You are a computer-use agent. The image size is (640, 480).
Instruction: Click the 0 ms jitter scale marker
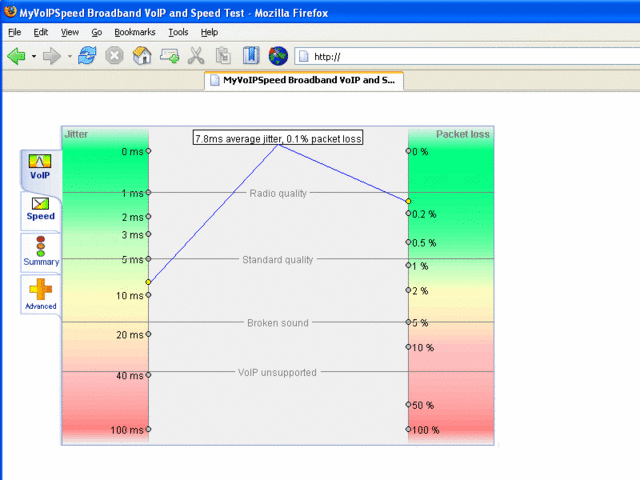tap(149, 151)
